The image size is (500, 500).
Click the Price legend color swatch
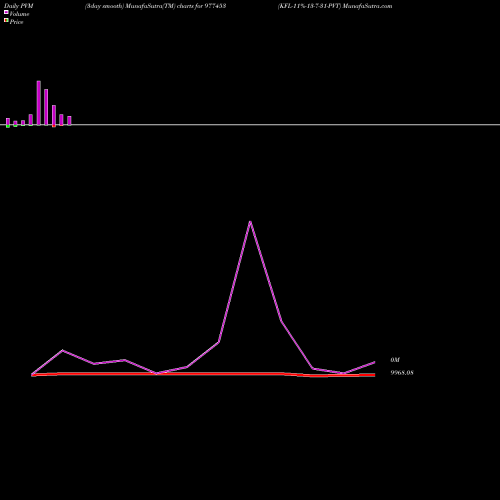point(6,20)
